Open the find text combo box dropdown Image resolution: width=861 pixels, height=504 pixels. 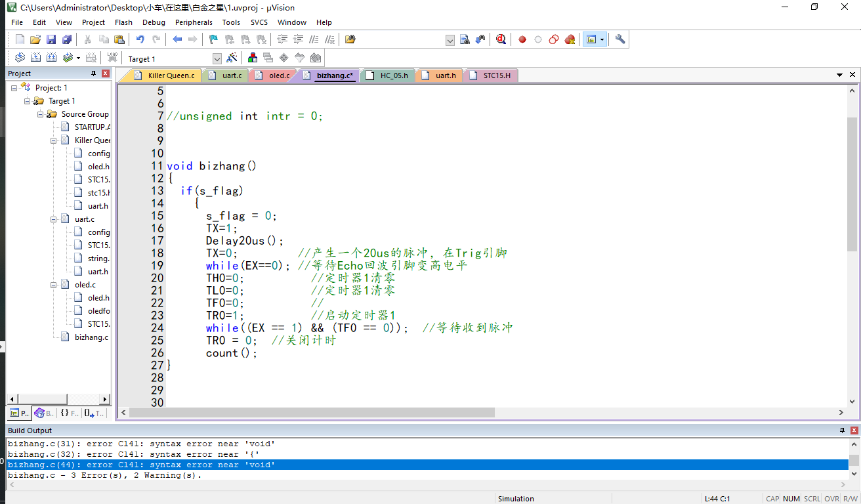[x=450, y=40]
